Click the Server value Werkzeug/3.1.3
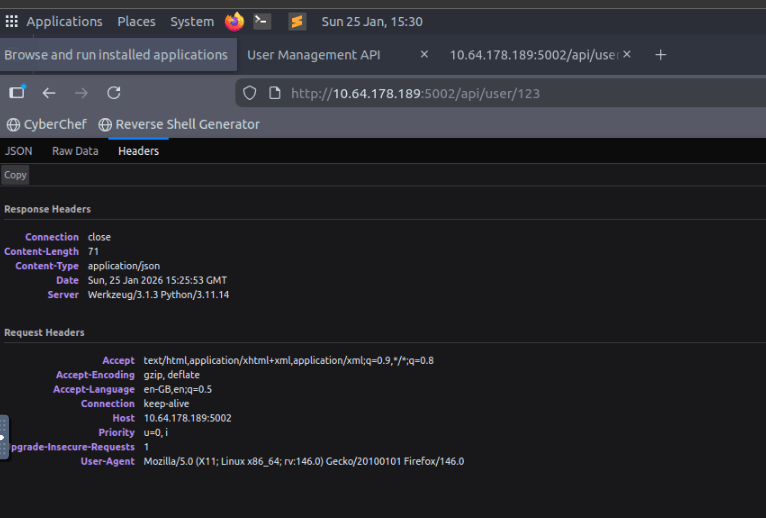The height and width of the screenshot is (518, 766). (x=158, y=295)
